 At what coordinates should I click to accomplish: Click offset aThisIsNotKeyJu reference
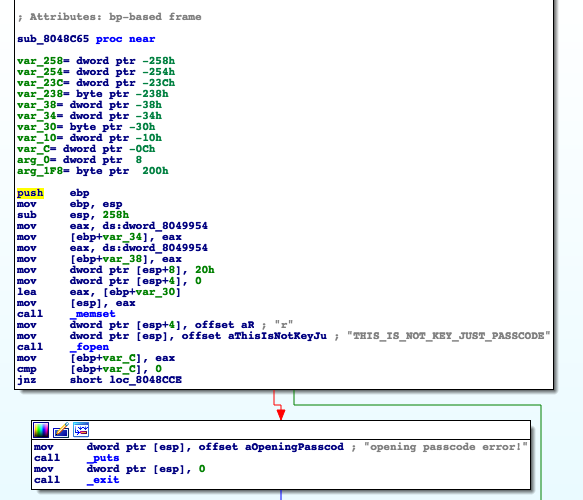(254, 336)
